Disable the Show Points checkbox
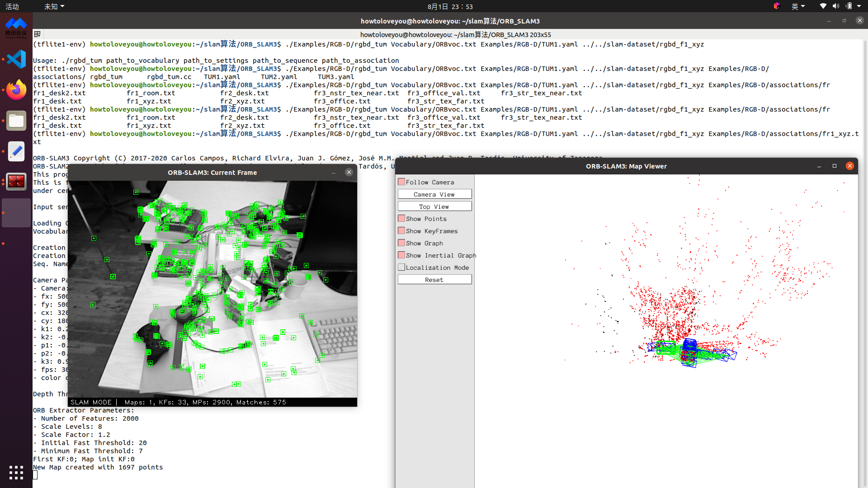Viewport: 868px width, 488px height. [401, 219]
